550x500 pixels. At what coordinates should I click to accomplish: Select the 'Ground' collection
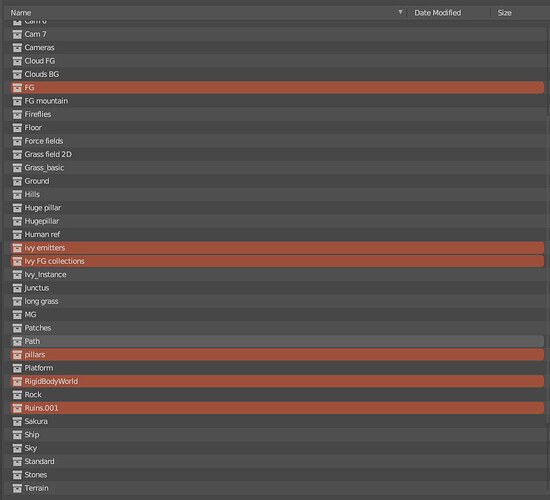pyautogui.click(x=277, y=181)
